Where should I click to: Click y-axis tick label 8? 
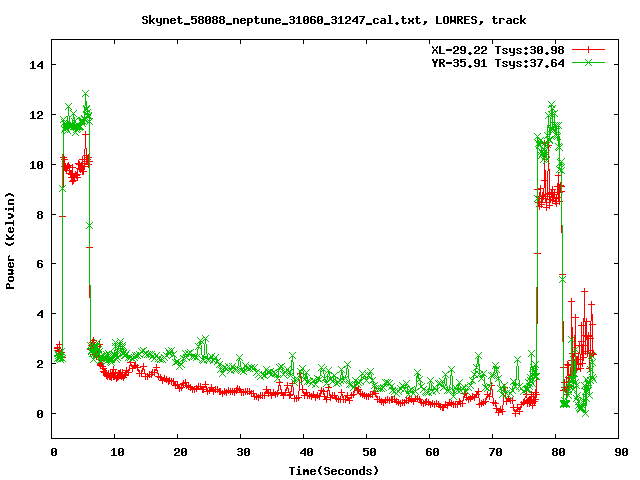point(40,215)
